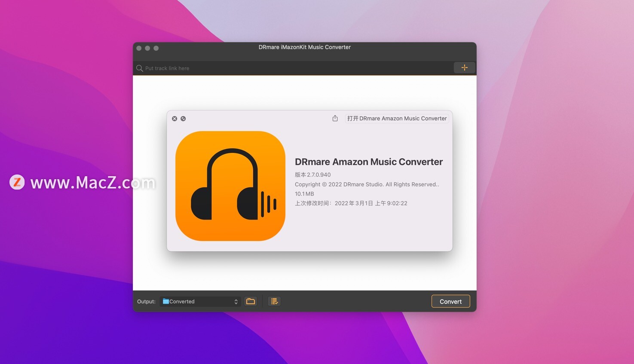634x364 pixels.
Task: Expand the output selector with the chevrons
Action: 236,301
